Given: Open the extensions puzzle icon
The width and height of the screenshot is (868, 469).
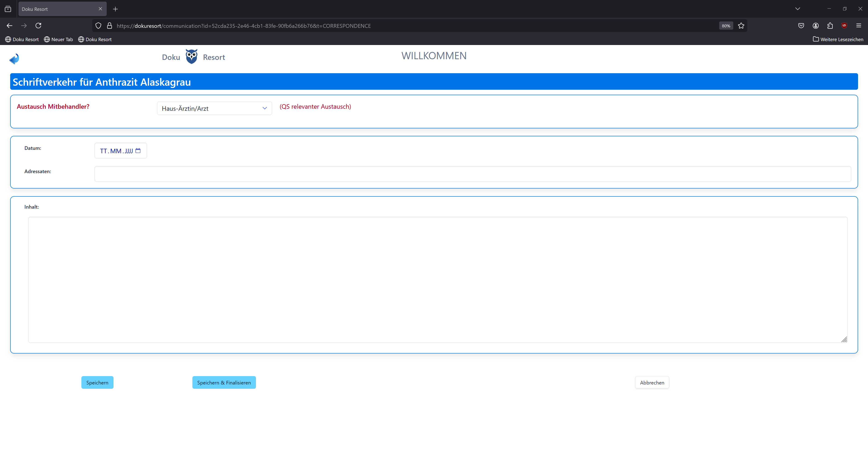Looking at the screenshot, I should coord(830,26).
